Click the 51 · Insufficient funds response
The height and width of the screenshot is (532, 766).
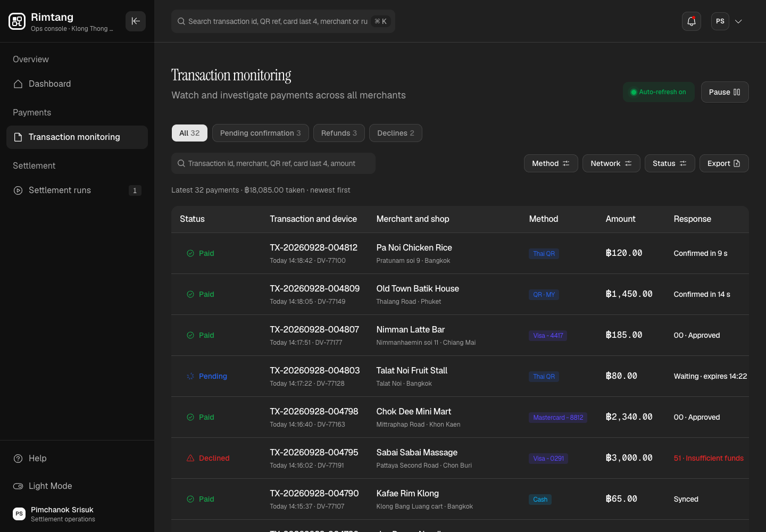point(709,458)
